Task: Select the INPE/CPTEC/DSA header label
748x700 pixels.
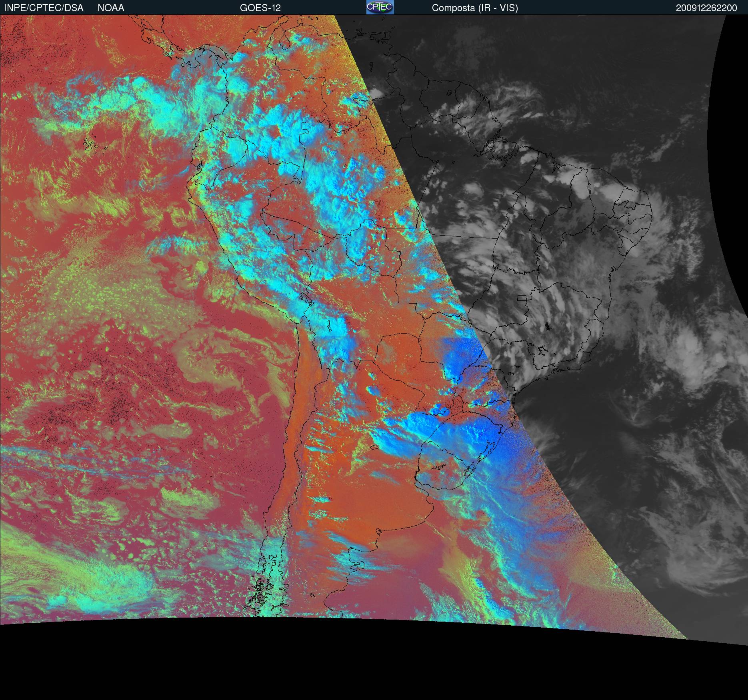Action: pyautogui.click(x=44, y=8)
